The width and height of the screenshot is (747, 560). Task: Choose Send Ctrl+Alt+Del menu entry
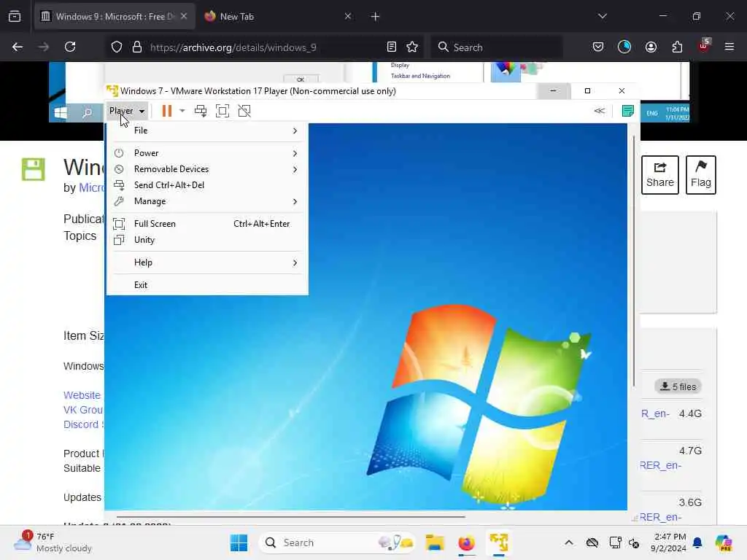[207, 185]
